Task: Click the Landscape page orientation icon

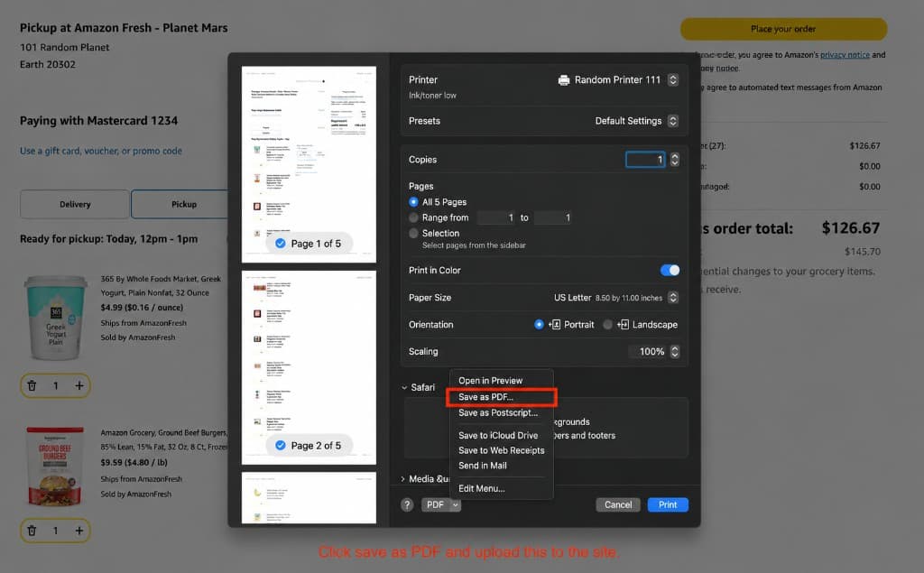Action: tap(623, 325)
